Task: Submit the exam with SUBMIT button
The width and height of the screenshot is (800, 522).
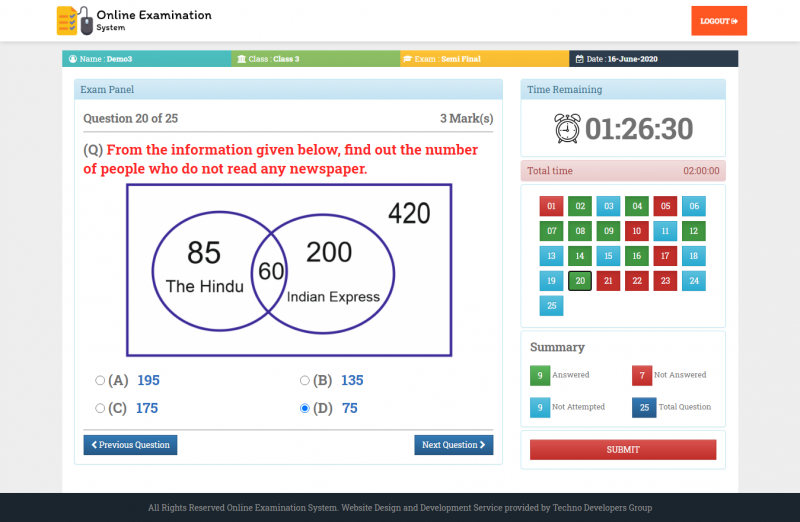Action: pyautogui.click(x=623, y=450)
